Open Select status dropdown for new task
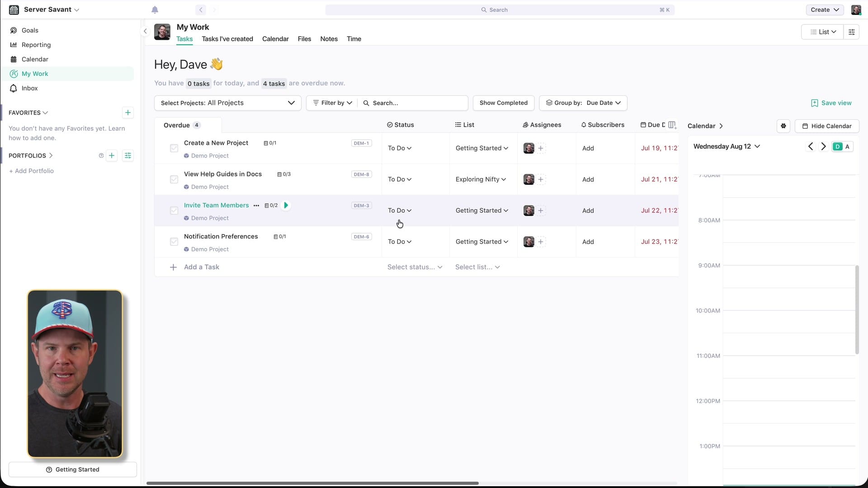The image size is (868, 488). [415, 267]
